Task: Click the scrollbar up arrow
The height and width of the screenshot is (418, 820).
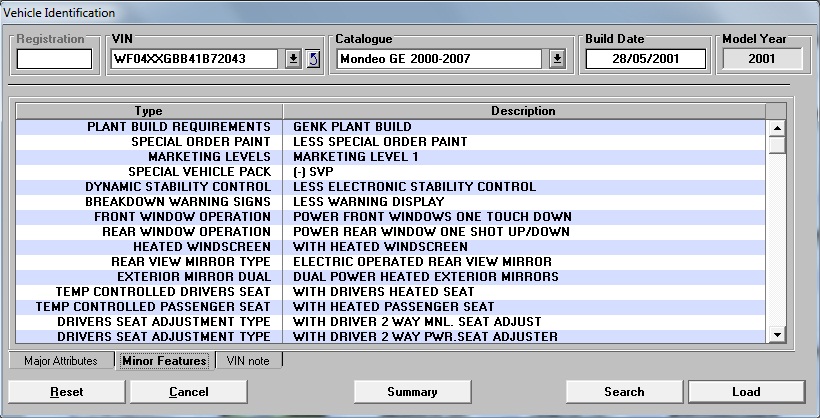Action: 776,127
